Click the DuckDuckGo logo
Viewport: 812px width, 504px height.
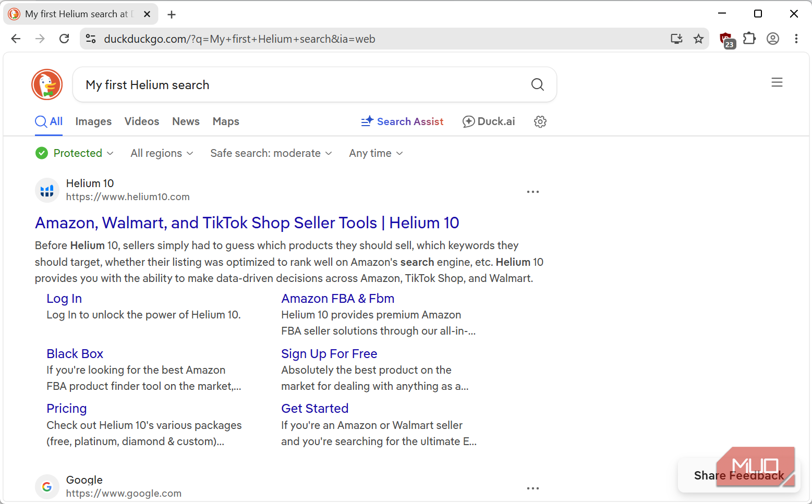[x=47, y=84]
